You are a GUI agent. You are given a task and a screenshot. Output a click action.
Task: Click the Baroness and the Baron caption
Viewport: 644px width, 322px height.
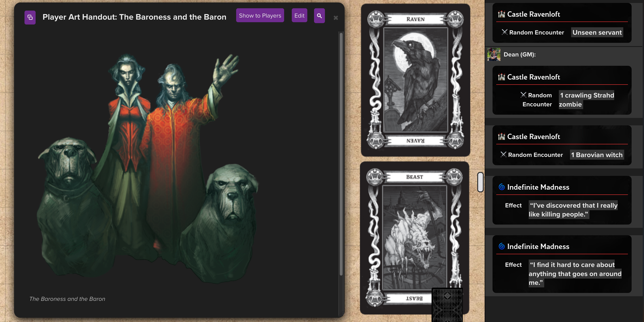pyautogui.click(x=67, y=299)
